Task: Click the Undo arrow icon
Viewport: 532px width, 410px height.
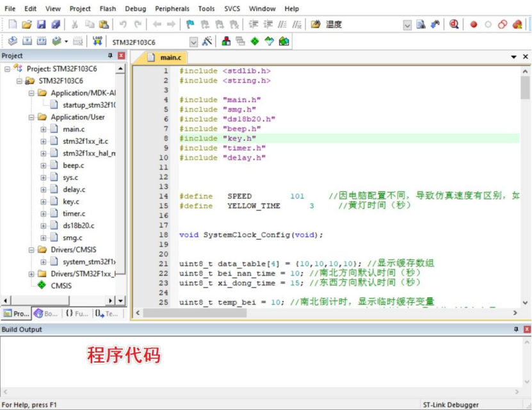Action: (x=123, y=24)
